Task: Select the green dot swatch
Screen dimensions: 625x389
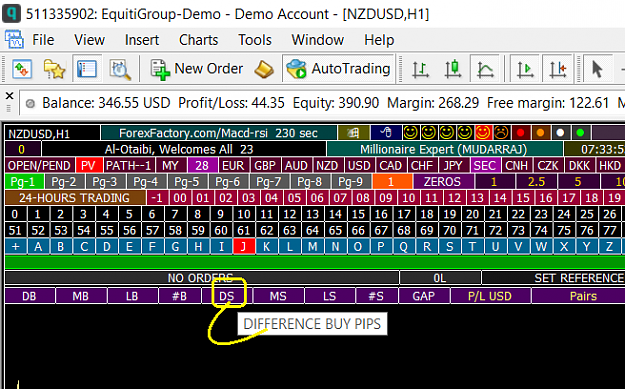Action: pyautogui.click(x=580, y=132)
